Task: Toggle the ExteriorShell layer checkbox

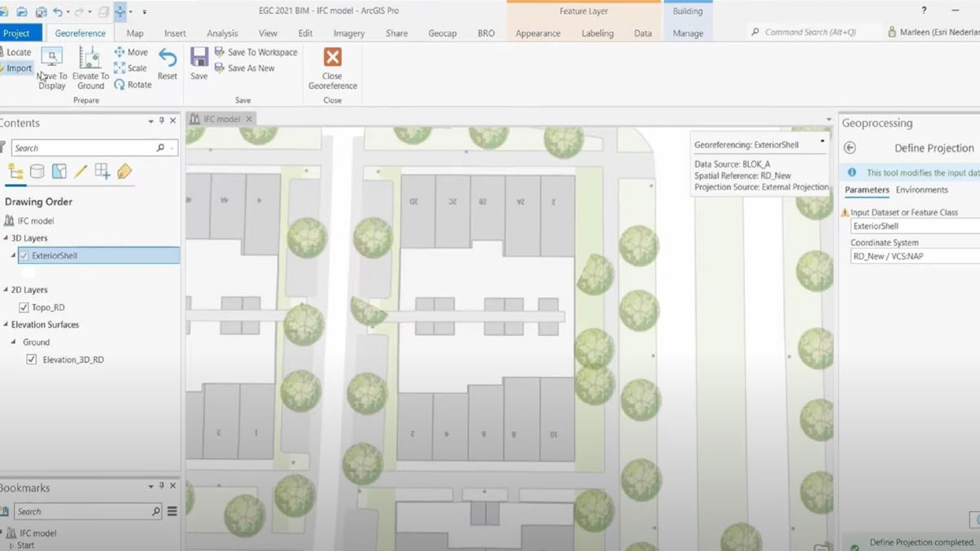Action: pyautogui.click(x=24, y=256)
